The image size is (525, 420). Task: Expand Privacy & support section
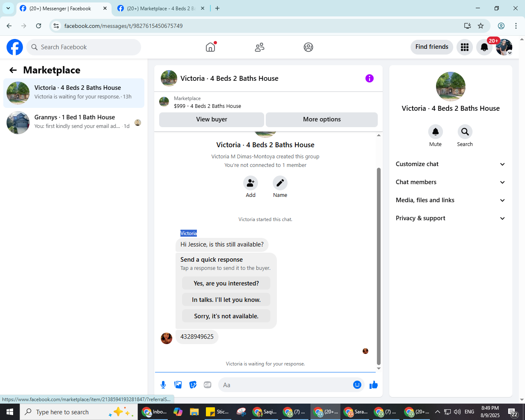pos(450,218)
